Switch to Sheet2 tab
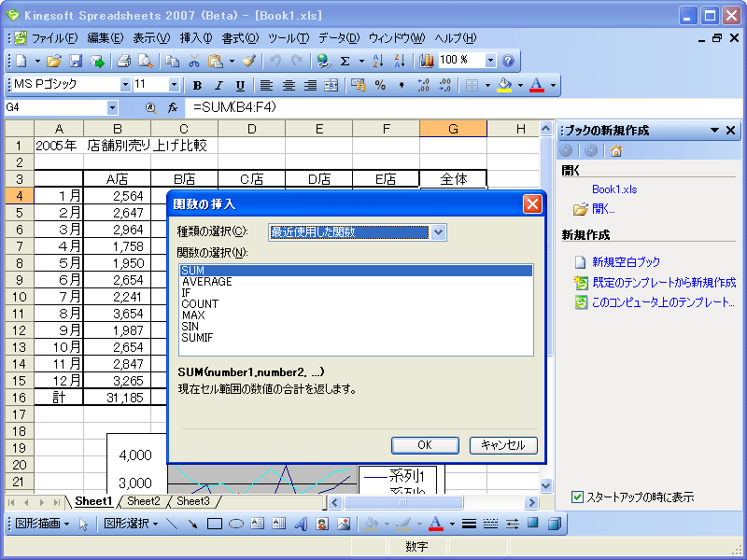 [144, 501]
